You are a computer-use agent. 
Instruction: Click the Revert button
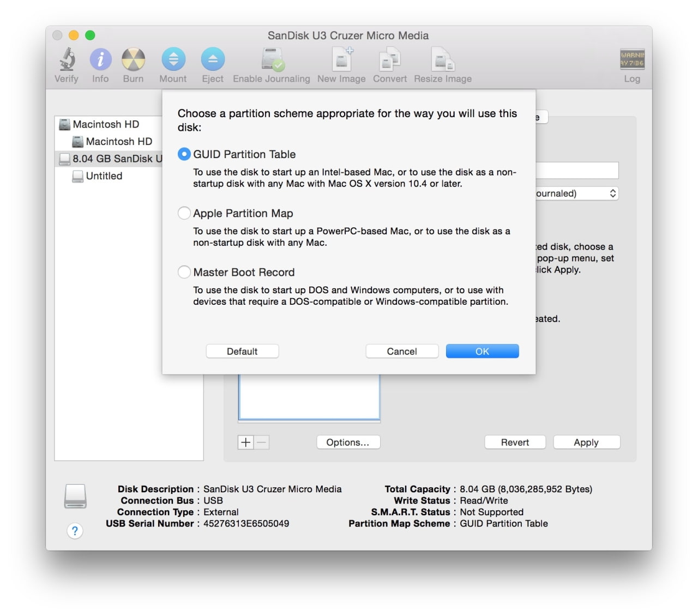tap(515, 442)
